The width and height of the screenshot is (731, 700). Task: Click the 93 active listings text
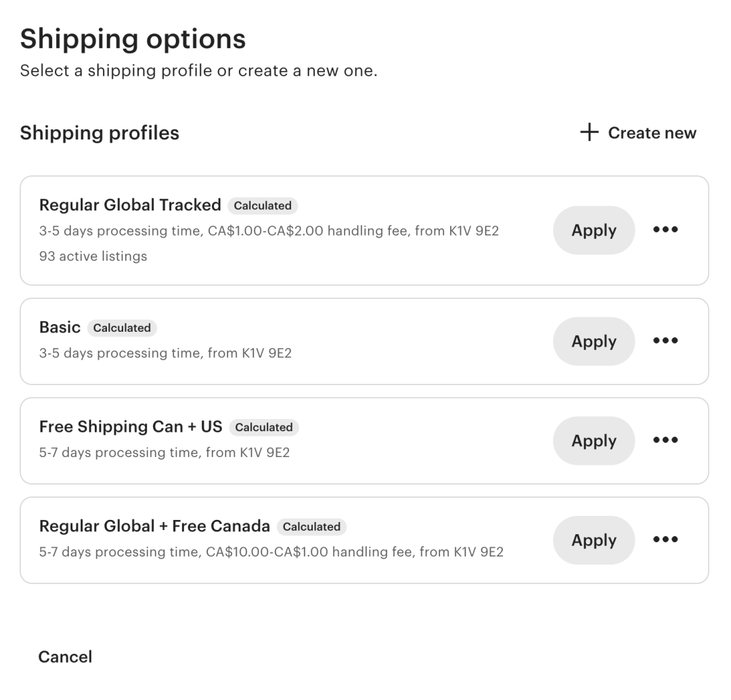pyautogui.click(x=93, y=256)
